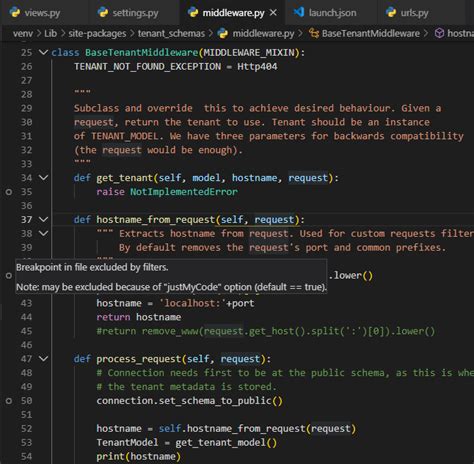Click commented '#return remove_www' line 45

[x=266, y=331]
